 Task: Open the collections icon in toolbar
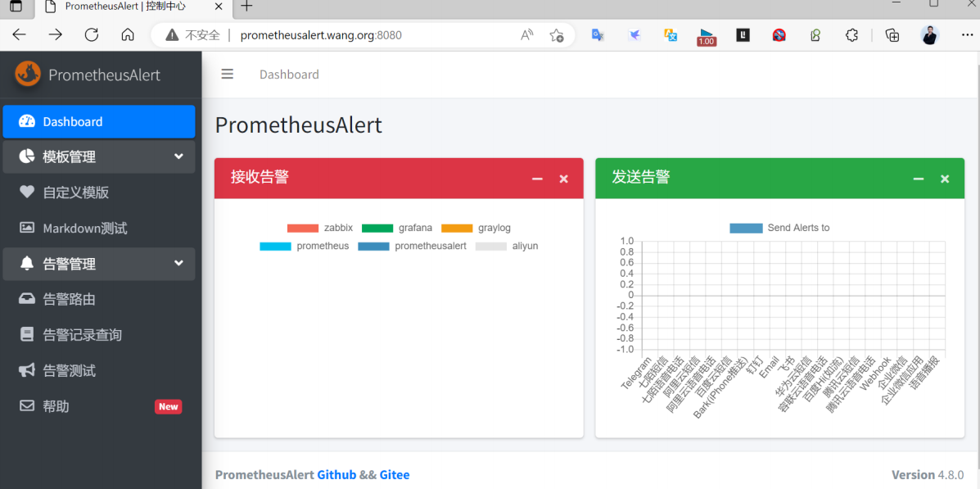(892, 35)
